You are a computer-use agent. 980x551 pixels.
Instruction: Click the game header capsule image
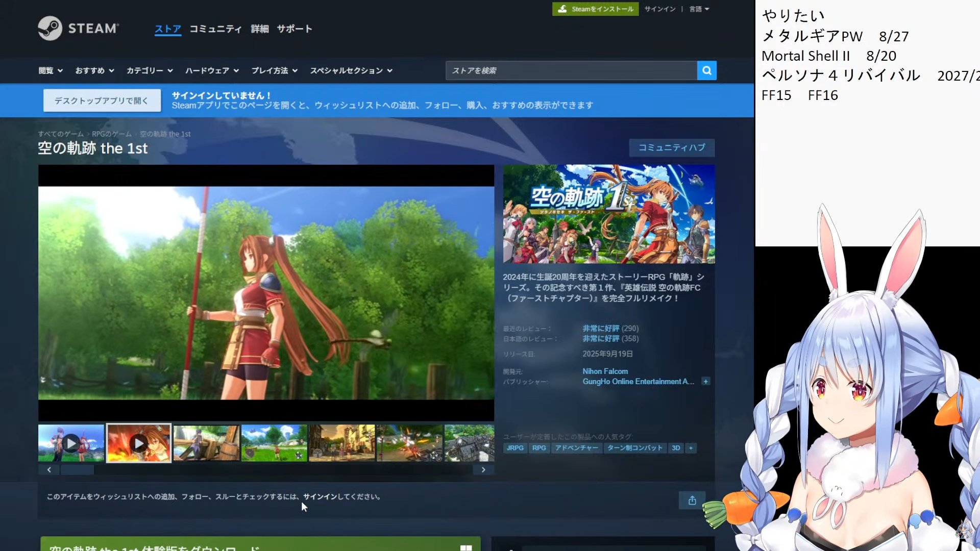609,214
